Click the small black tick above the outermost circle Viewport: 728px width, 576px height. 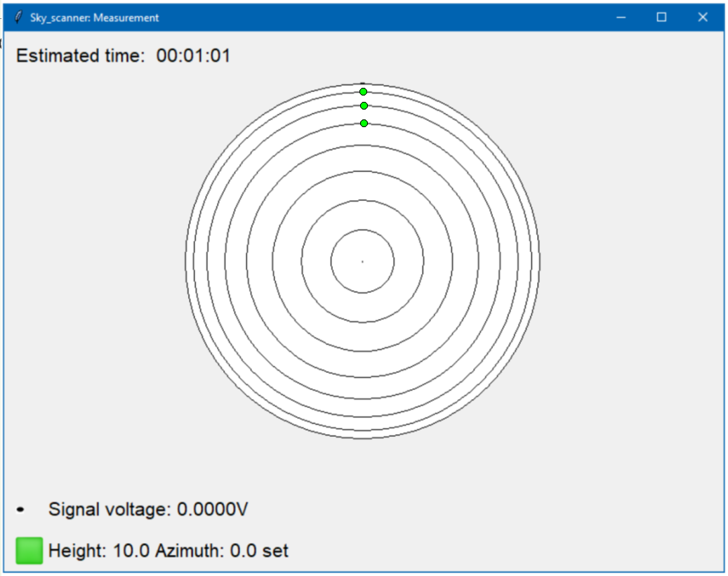click(362, 83)
